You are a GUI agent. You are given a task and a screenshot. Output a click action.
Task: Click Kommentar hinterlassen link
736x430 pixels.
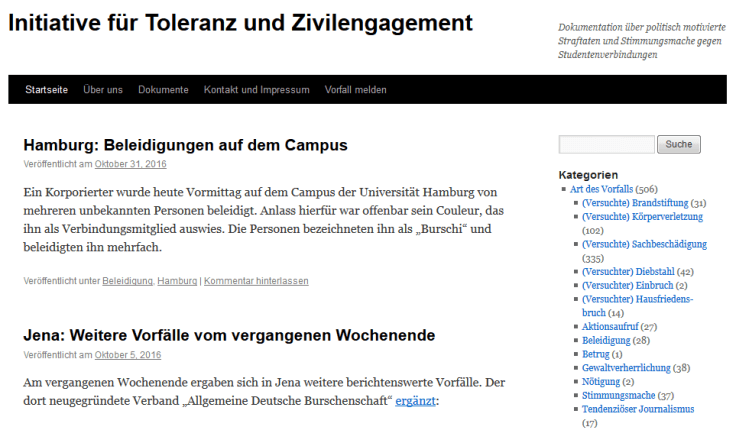[x=256, y=281]
